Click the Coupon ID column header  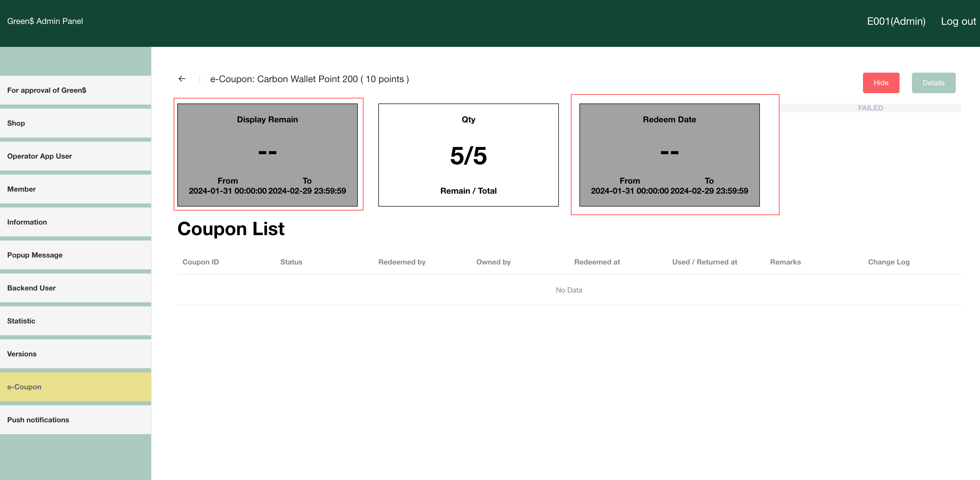click(x=201, y=262)
